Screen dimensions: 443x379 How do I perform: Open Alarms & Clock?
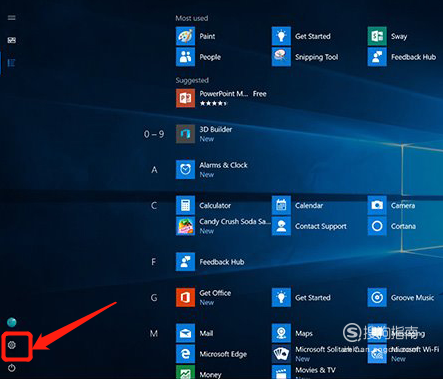tap(212, 169)
